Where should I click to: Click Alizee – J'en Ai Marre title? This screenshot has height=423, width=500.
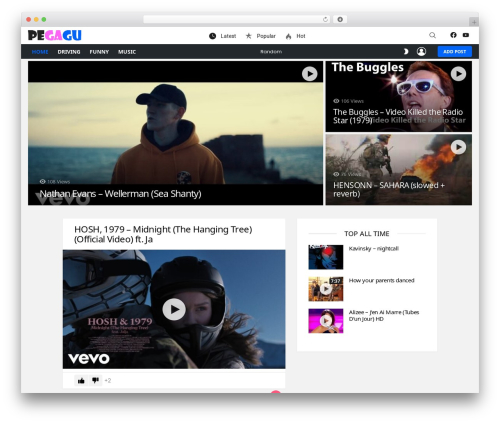point(384,316)
